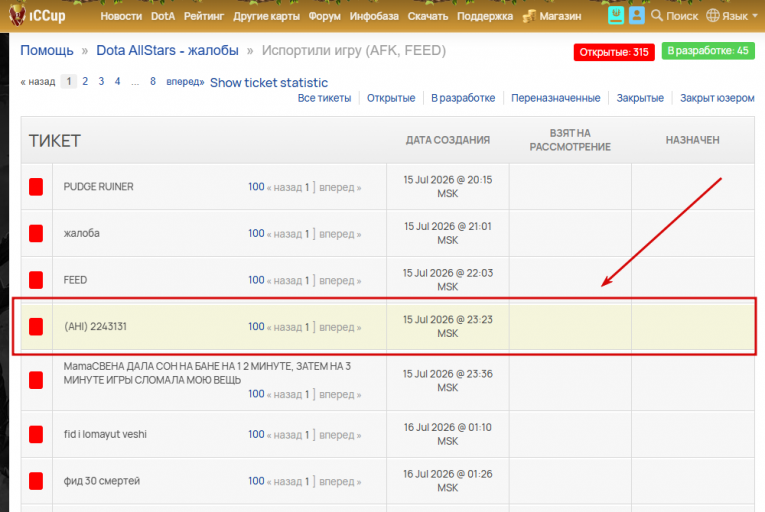Open the Скачать menu
This screenshot has width=765, height=512.
tap(428, 16)
